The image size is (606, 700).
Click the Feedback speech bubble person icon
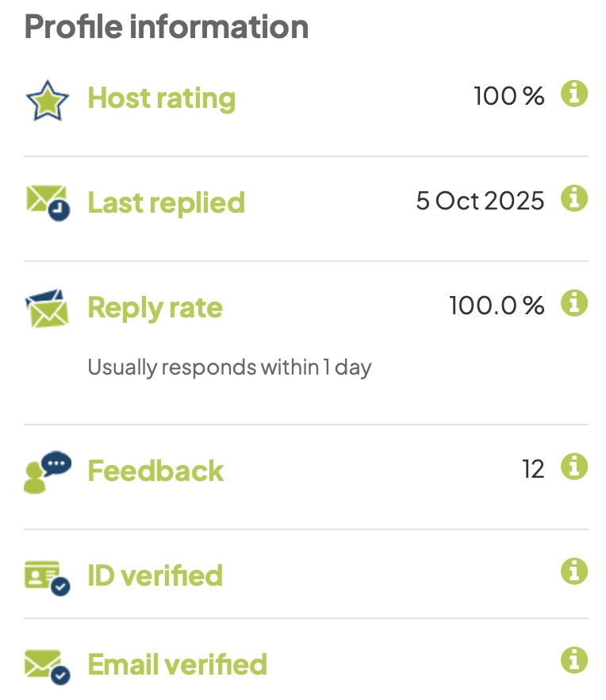pos(48,472)
